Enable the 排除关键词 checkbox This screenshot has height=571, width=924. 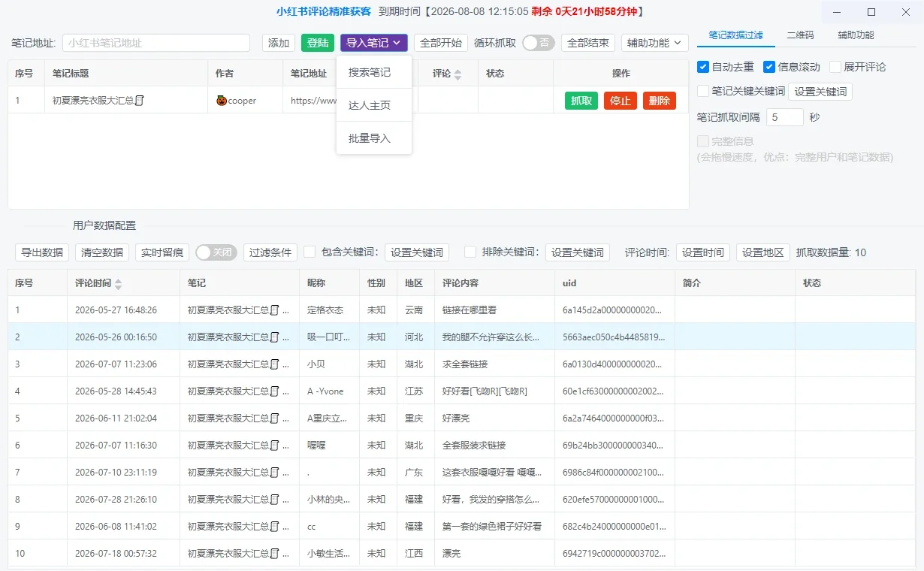coord(470,252)
